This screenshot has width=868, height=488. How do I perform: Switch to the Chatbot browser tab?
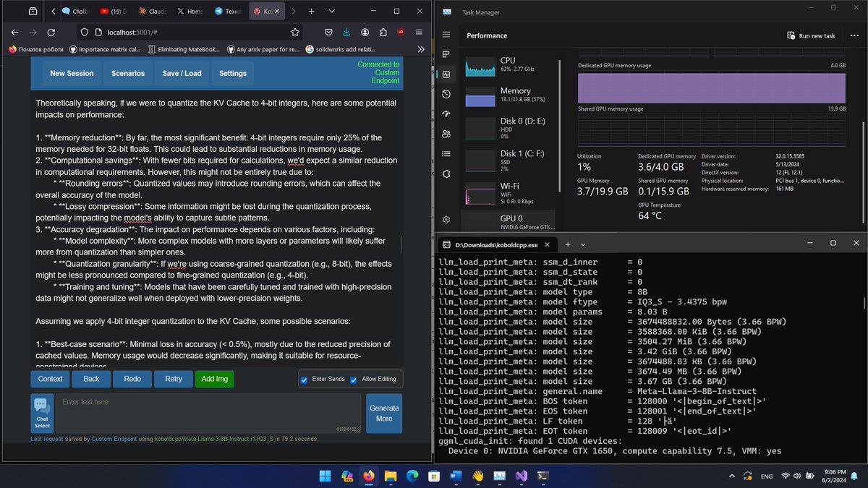pos(75,12)
